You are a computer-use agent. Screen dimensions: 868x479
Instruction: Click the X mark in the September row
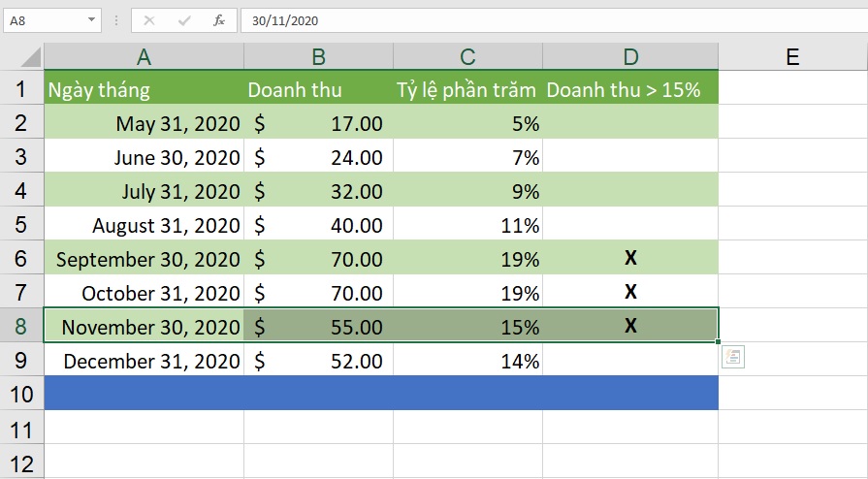pos(630,258)
